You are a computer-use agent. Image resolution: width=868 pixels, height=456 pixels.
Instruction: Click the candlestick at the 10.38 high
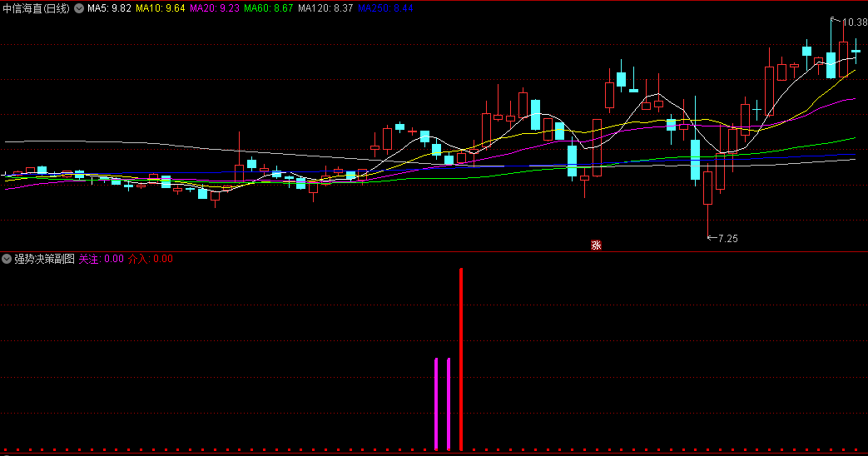coord(831,48)
